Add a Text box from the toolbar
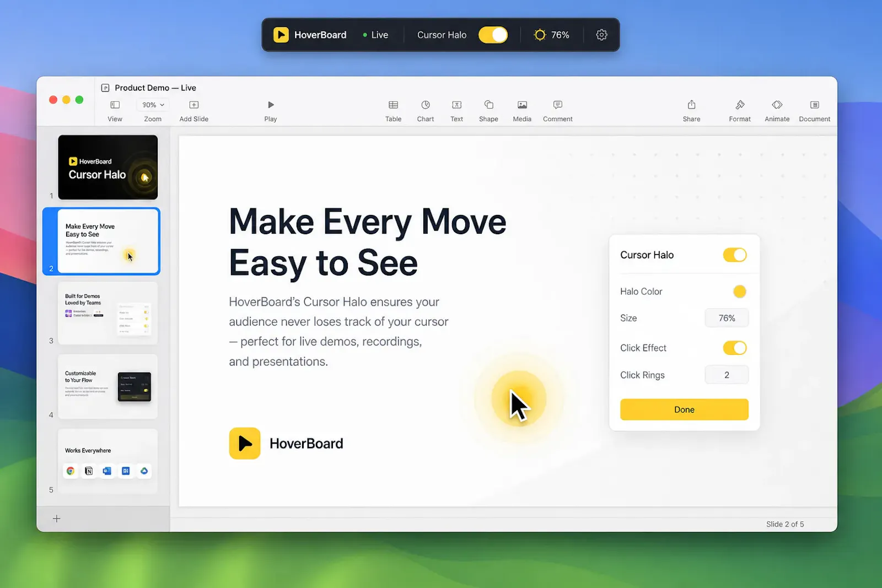Screen dimensions: 882x588 click(x=457, y=105)
